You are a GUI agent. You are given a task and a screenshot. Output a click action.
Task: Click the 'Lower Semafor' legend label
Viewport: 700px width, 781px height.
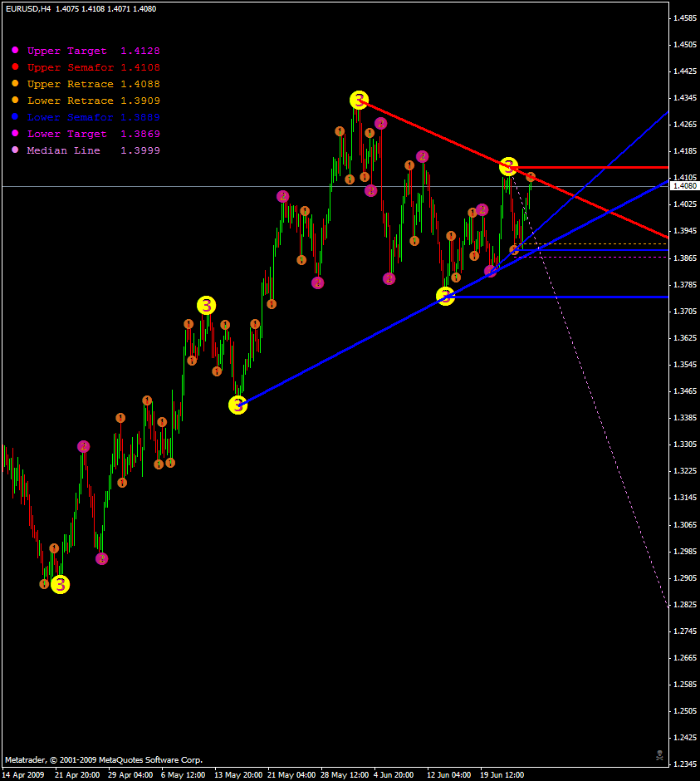click(71, 117)
